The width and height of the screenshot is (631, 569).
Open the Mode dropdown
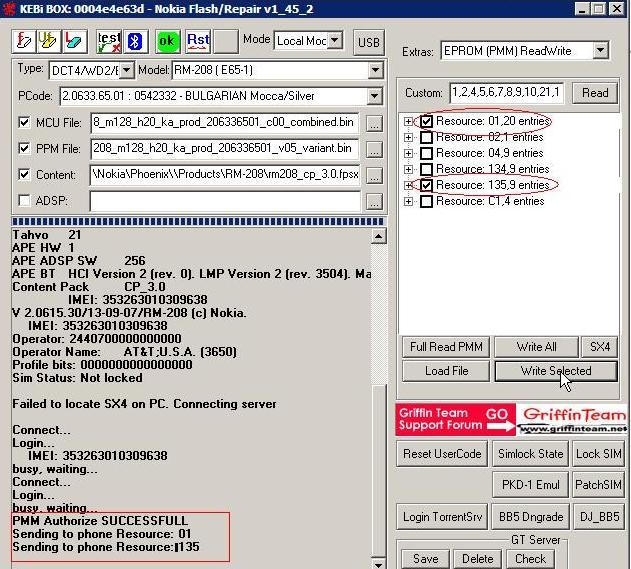pyautogui.click(x=334, y=40)
